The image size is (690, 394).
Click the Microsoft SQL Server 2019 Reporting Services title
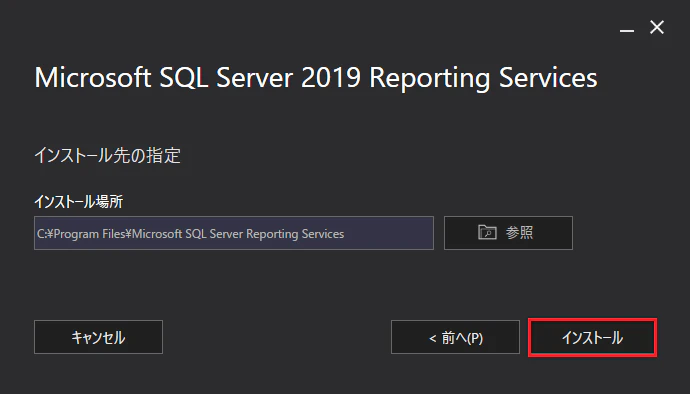click(x=316, y=78)
